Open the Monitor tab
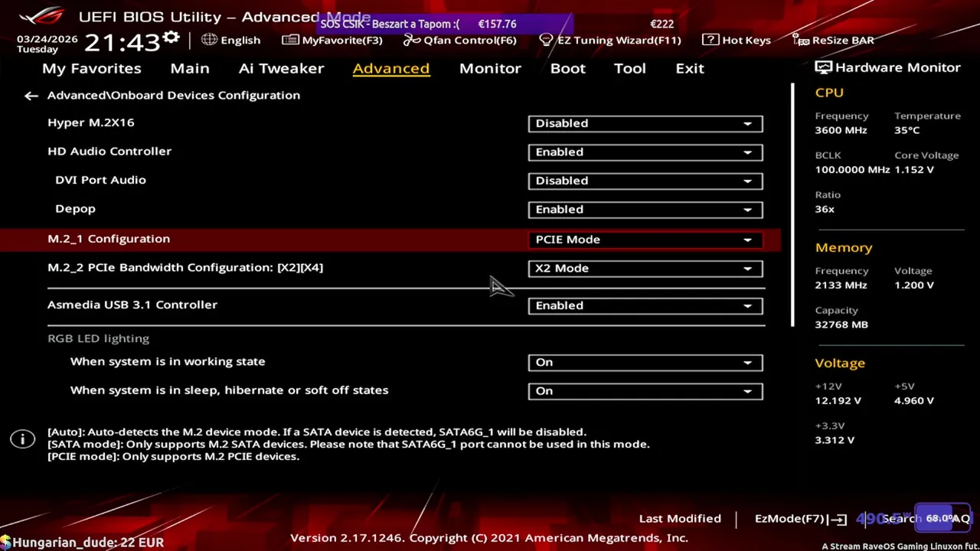The image size is (980, 551). (490, 68)
